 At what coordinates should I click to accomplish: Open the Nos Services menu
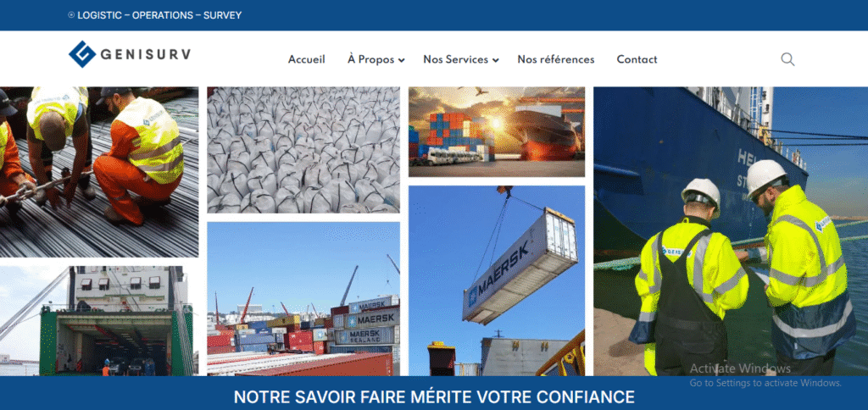pyautogui.click(x=455, y=59)
